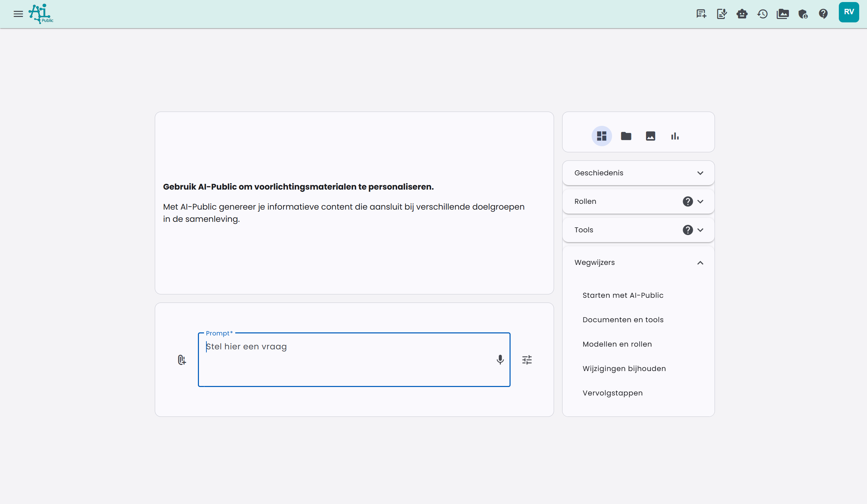The image size is (867, 504).
Task: Open the speech-to-text transcription icon
Action: click(x=721, y=14)
